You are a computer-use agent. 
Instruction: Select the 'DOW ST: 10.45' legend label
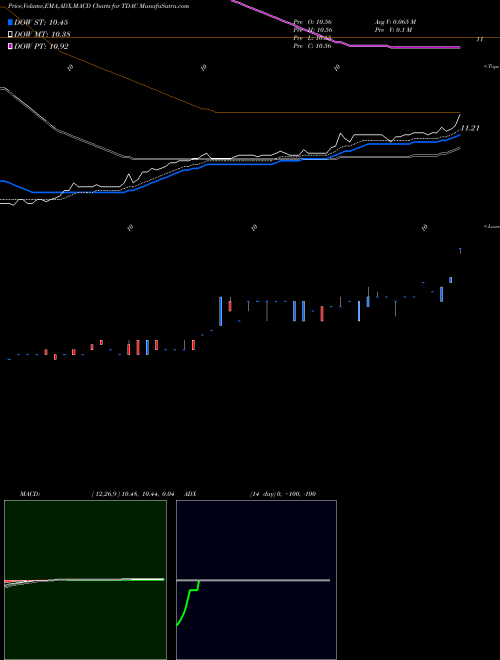click(41, 22)
